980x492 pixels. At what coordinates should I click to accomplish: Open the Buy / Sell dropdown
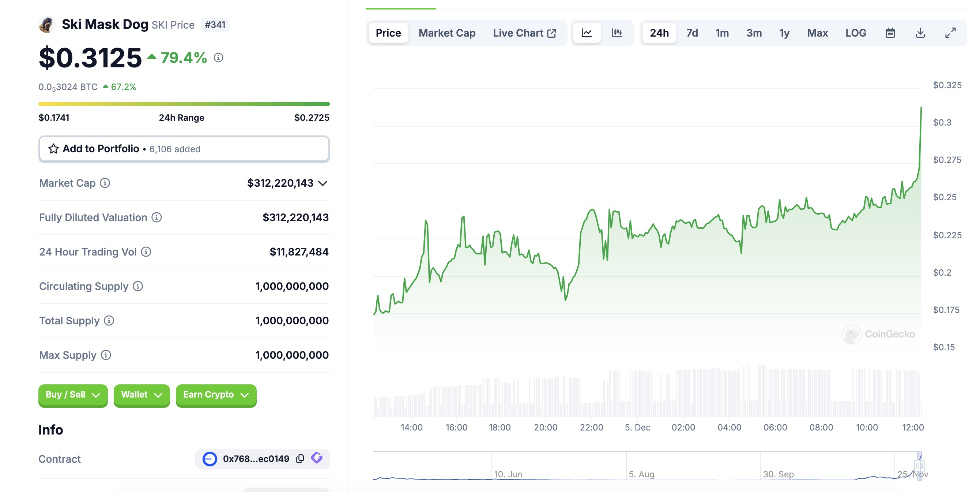[x=73, y=395]
